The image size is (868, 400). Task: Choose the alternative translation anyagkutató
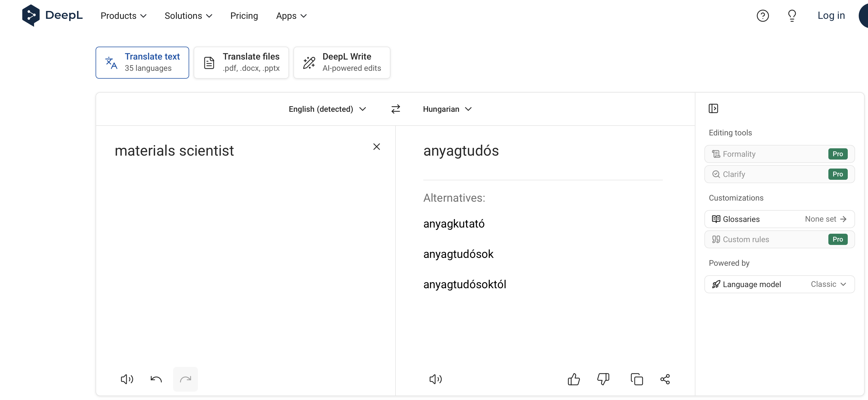point(454,224)
